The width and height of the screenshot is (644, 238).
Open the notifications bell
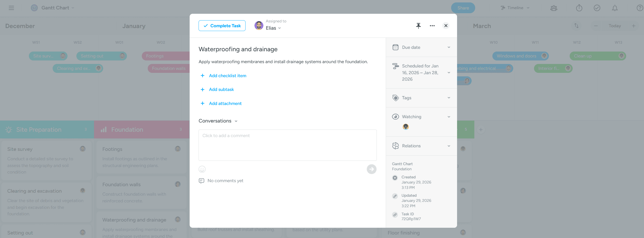point(615,8)
